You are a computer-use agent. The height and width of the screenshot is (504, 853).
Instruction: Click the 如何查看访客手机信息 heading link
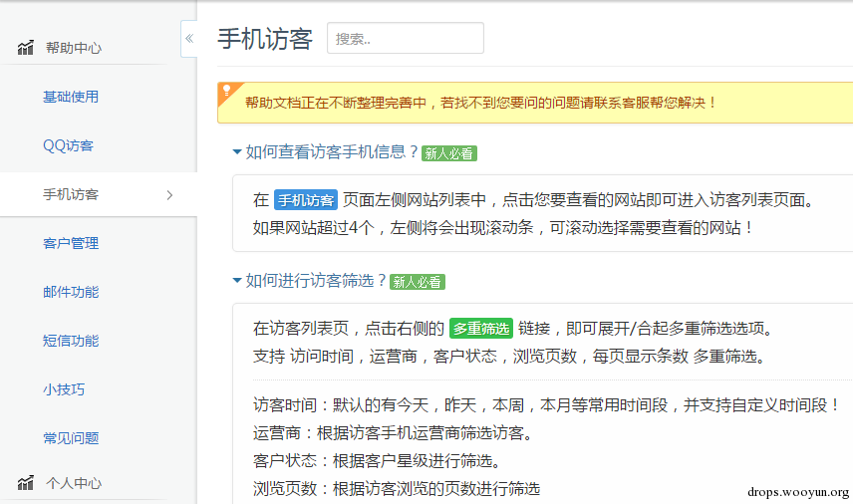point(331,152)
